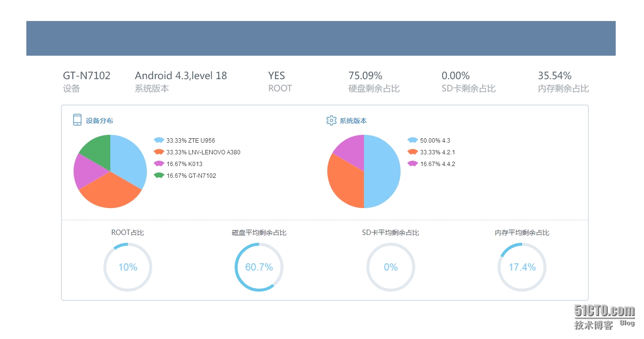The width and height of the screenshot is (644, 339).
Task: Click the blue 50% version 4.3 slice
Action: pos(383,171)
